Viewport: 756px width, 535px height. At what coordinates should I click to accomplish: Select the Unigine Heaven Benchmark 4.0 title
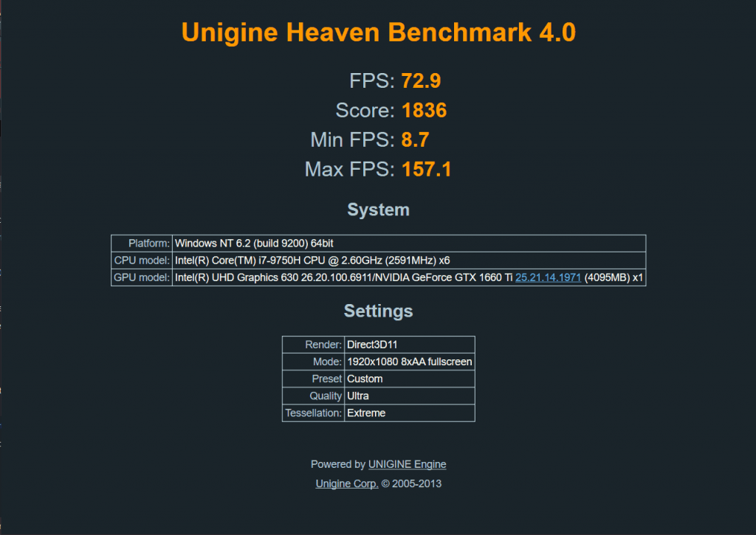point(379,32)
